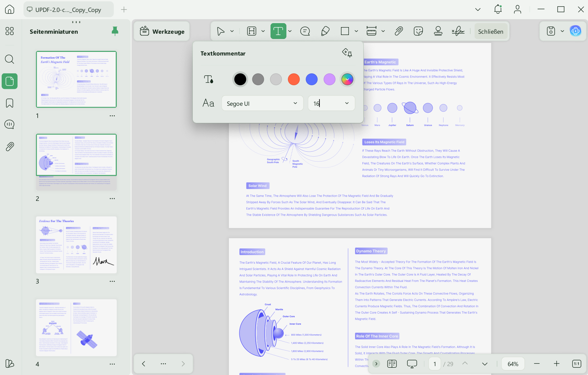
Task: Open the thumbnails grid panel icon
Action: 10,31
